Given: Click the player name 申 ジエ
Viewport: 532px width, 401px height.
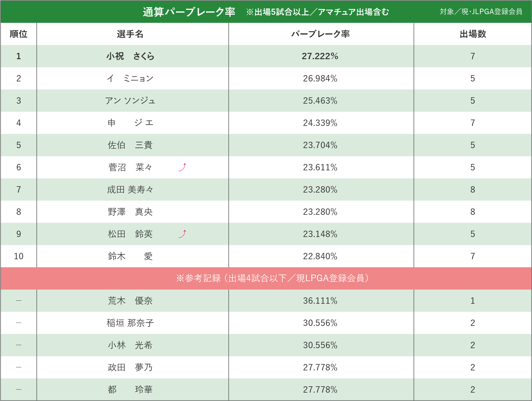Looking at the screenshot, I should coord(130,123).
